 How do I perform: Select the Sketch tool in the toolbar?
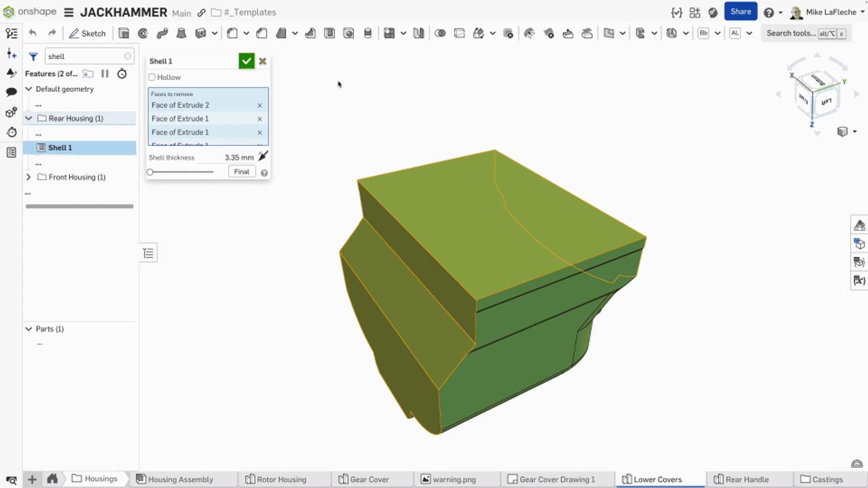pyautogui.click(x=87, y=33)
